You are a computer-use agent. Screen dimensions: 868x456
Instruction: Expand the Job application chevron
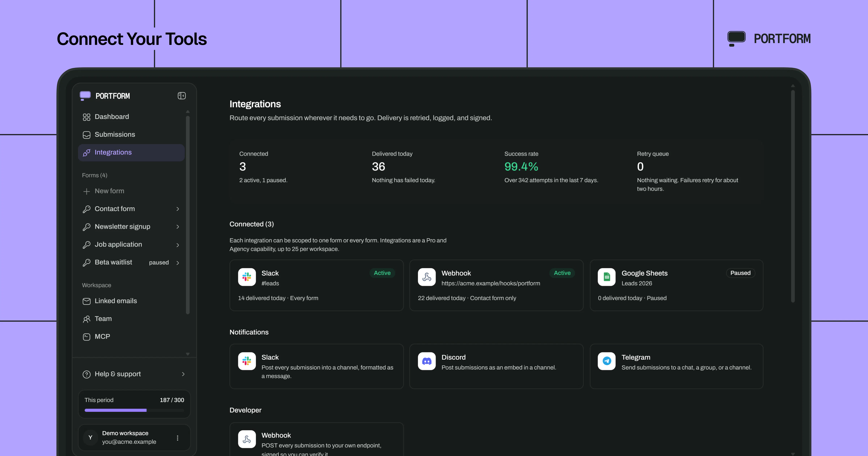178,245
